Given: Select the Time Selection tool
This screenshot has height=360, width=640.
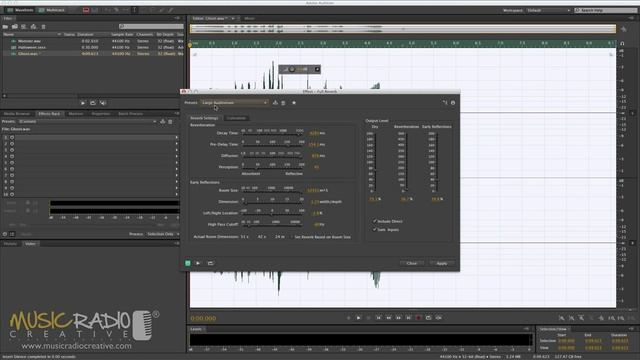Looking at the screenshot, I should [134, 10].
